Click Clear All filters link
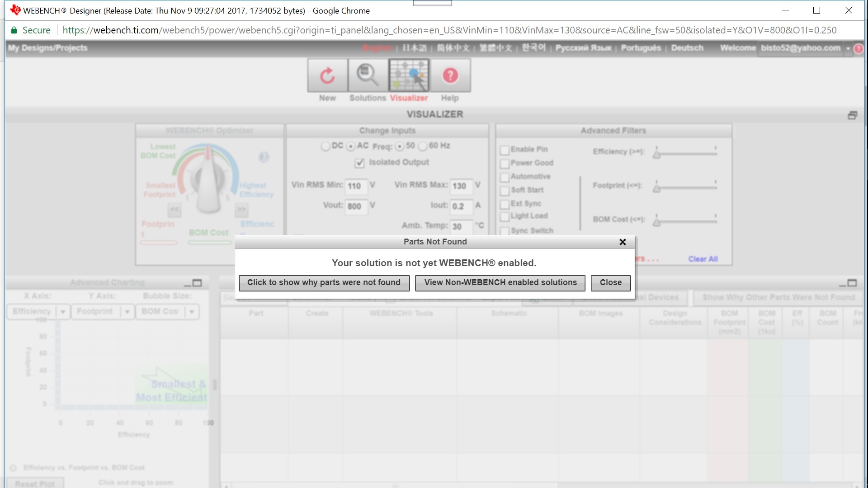The height and width of the screenshot is (488, 868). (703, 259)
